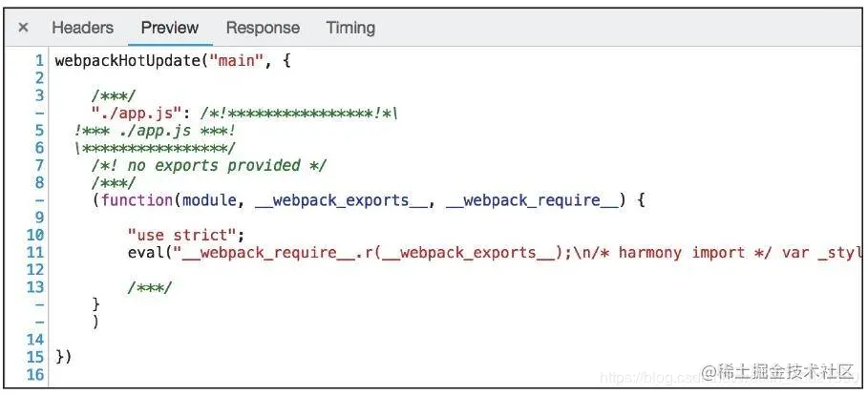Image resolution: width=868 pixels, height=395 pixels.
Task: Click the webpackHotUpdate function name
Action: click(x=127, y=61)
